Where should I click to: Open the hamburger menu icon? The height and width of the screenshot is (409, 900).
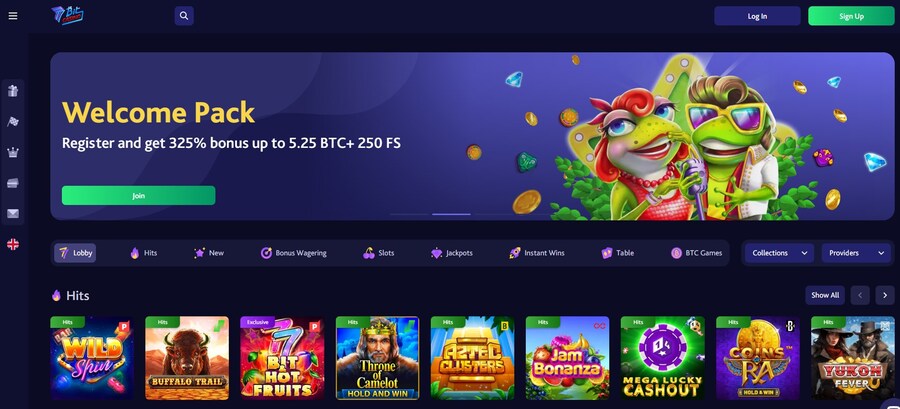[13, 16]
